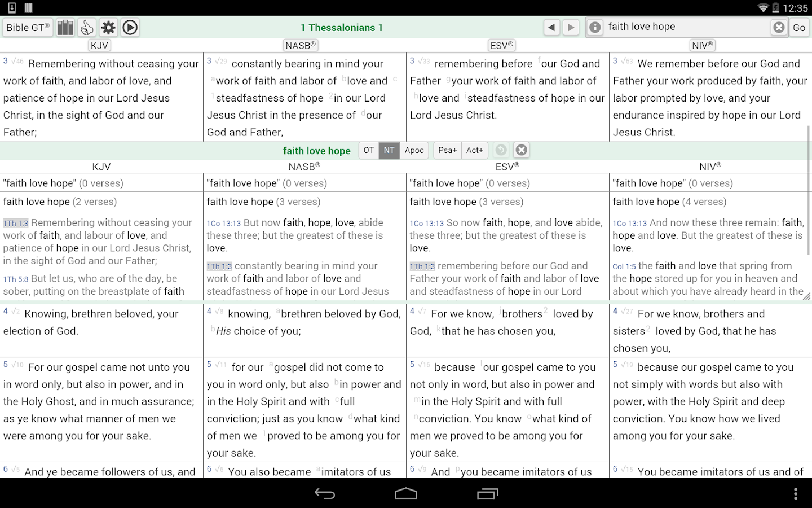Viewport: 812px width, 508px height.
Task: Open the settings gear icon
Action: tap(108, 27)
